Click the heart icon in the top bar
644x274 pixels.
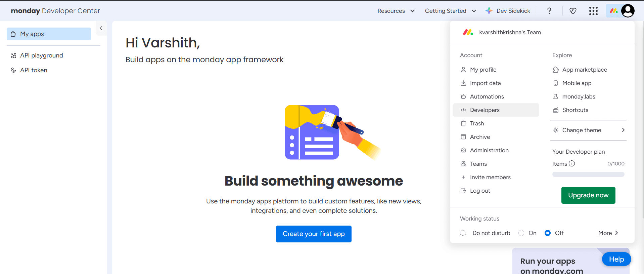(x=573, y=11)
